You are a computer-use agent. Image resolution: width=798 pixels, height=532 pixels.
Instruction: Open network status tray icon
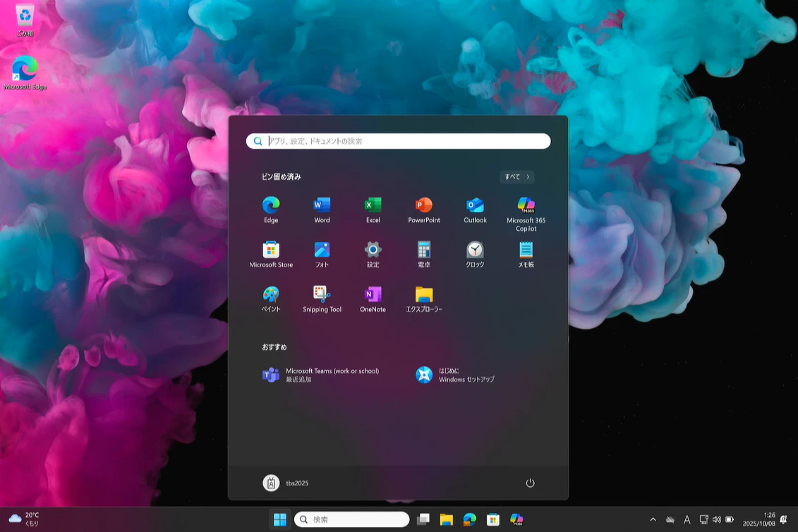(x=704, y=519)
